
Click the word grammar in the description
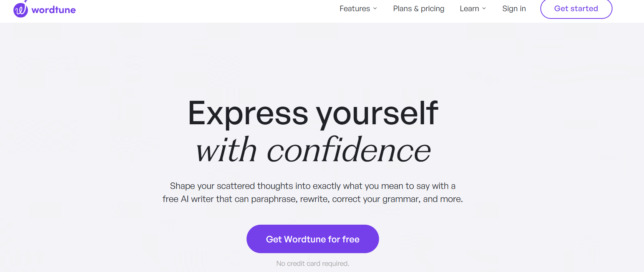401,199
